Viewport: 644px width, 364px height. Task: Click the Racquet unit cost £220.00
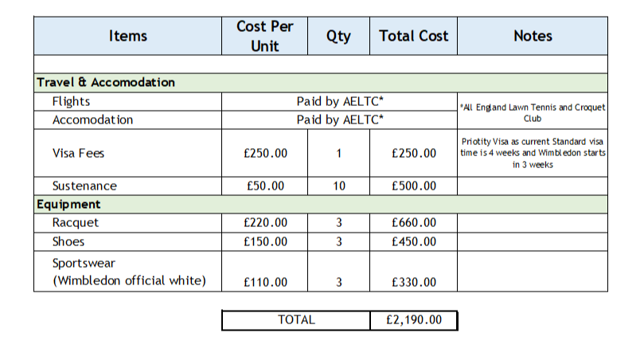coord(264,223)
